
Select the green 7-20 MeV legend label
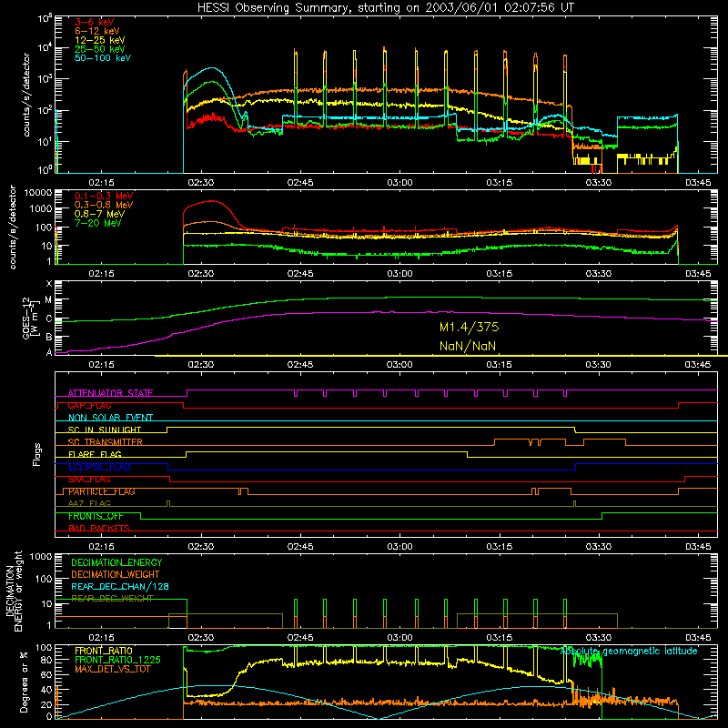pyautogui.click(x=98, y=223)
